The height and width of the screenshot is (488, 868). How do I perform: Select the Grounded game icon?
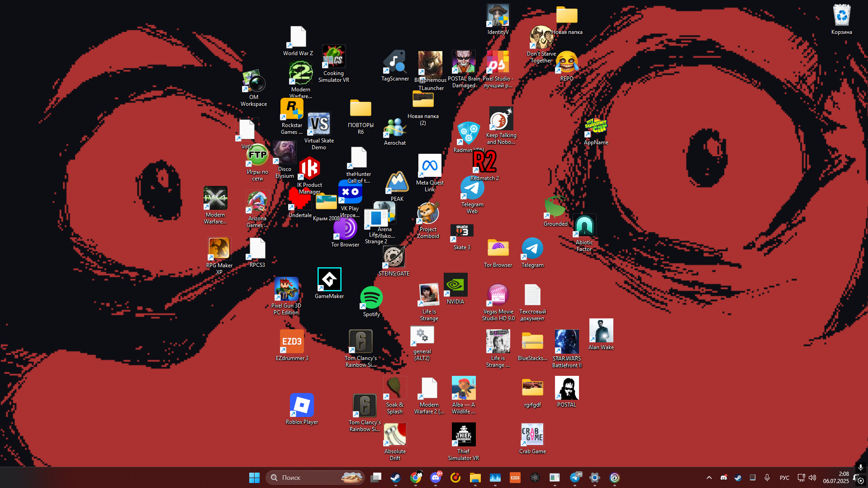click(555, 208)
